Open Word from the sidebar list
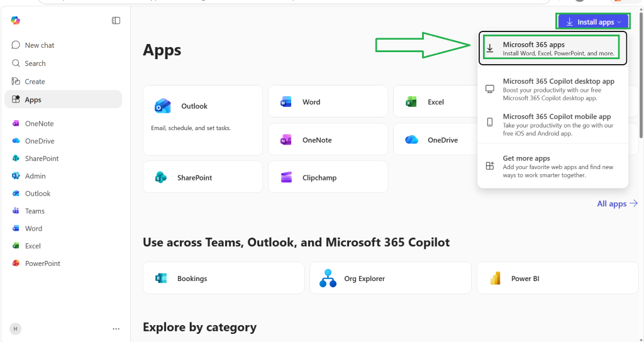Image resolution: width=644 pixels, height=342 pixels. coord(64,228)
